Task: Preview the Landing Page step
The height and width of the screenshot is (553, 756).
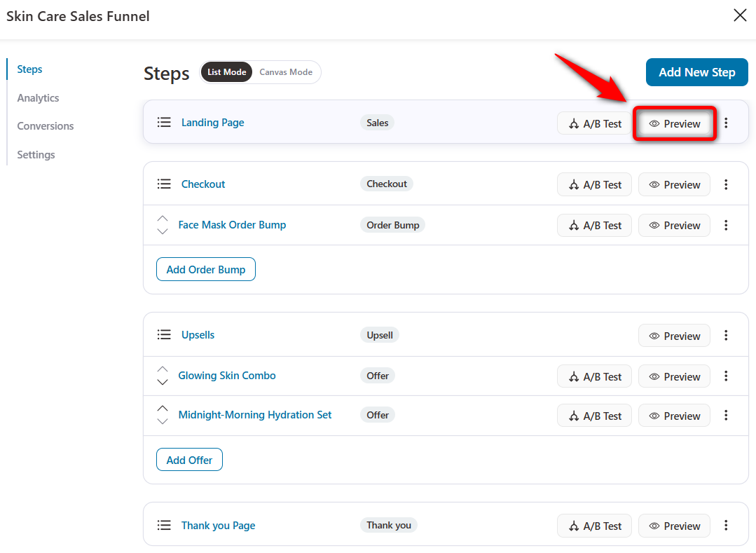Action: [674, 123]
